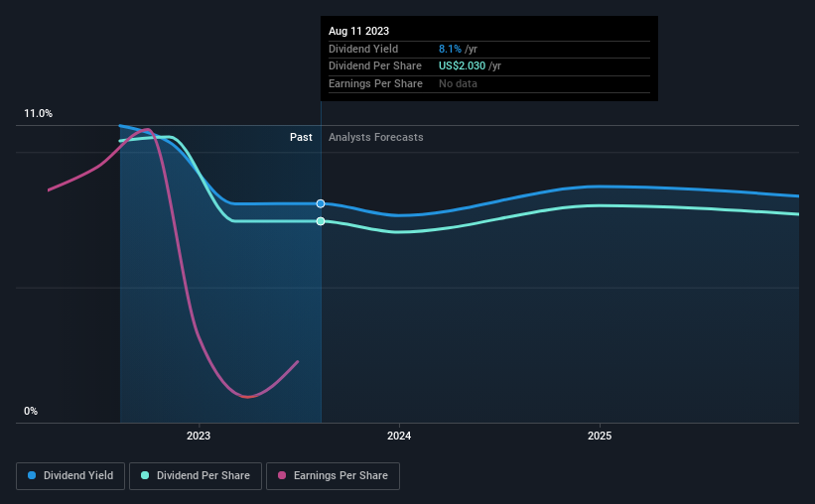Screen dimensions: 815x504
Task: Click the 8.1% dividend yield value in tooltip
Action: pos(450,49)
